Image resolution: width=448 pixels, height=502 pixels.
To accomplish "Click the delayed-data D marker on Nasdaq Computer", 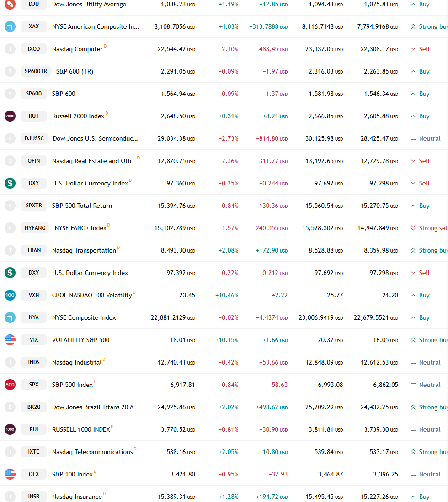I will 105,46.
